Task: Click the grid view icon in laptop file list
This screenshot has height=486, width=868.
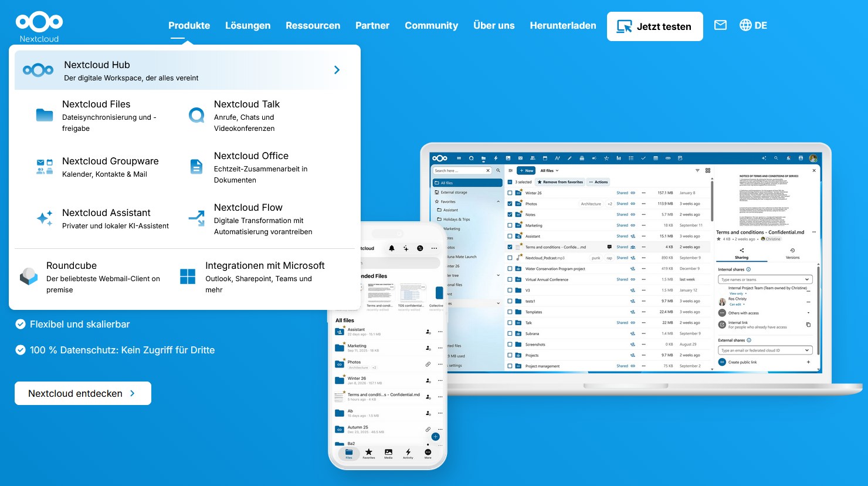Action: pos(708,171)
